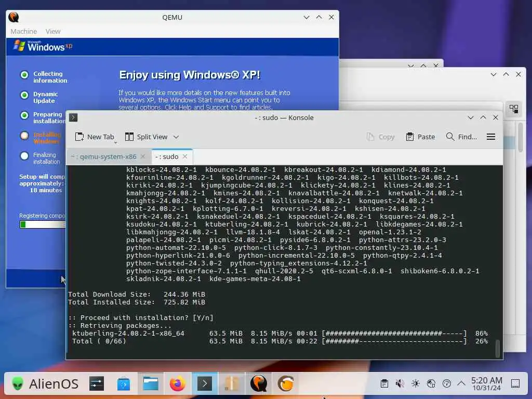Open Dolphin file manager in taskbar
This screenshot has width=532, height=399.
pyautogui.click(x=150, y=384)
